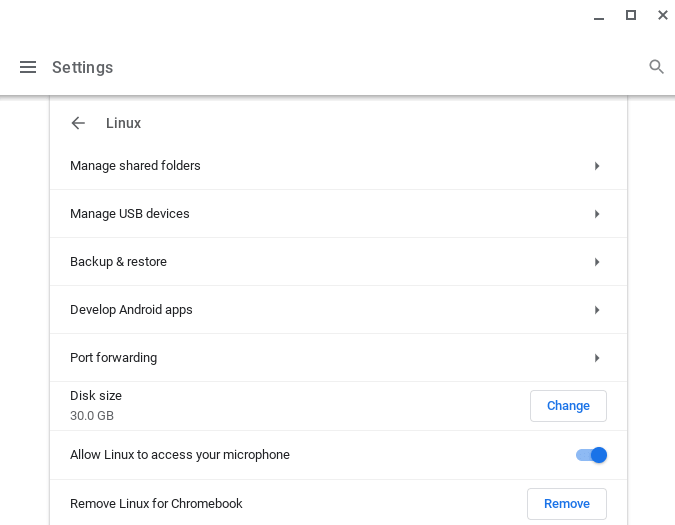Viewport: 675px width, 525px height.
Task: Expand the Backup & restore chevron
Action: click(597, 262)
